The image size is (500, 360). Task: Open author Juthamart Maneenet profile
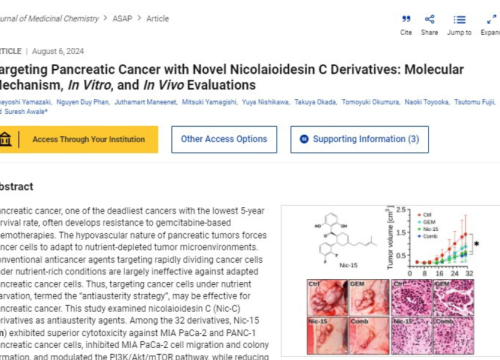point(146,102)
